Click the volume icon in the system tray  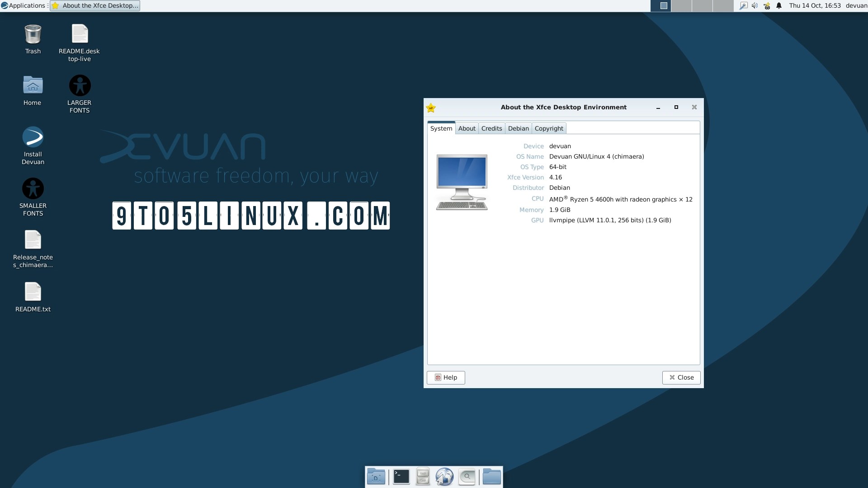(755, 5)
